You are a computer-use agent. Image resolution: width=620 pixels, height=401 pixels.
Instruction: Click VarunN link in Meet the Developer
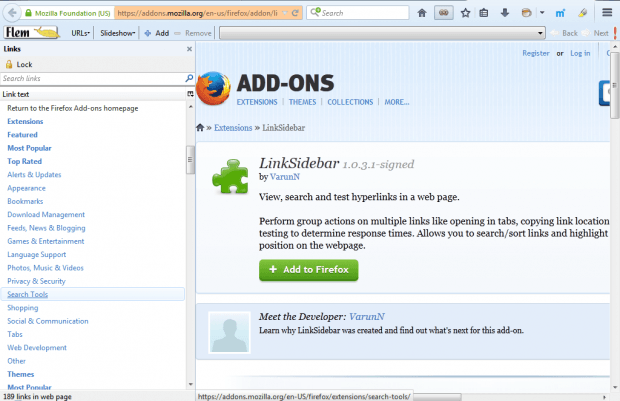click(367, 317)
